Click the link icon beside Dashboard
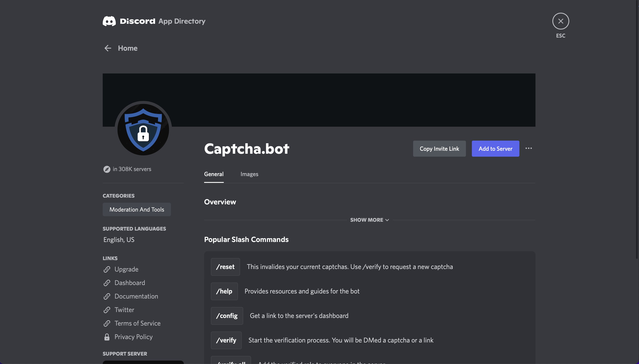The height and width of the screenshot is (364, 639). (x=107, y=283)
